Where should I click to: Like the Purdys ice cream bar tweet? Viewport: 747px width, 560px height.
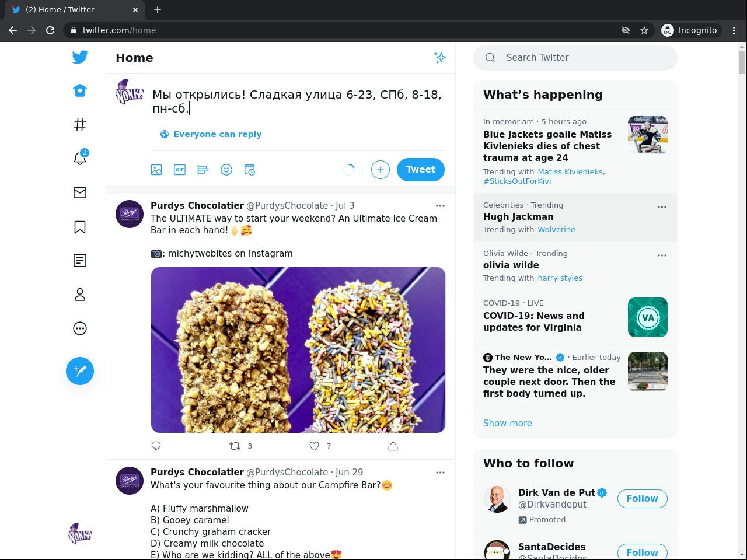[315, 446]
